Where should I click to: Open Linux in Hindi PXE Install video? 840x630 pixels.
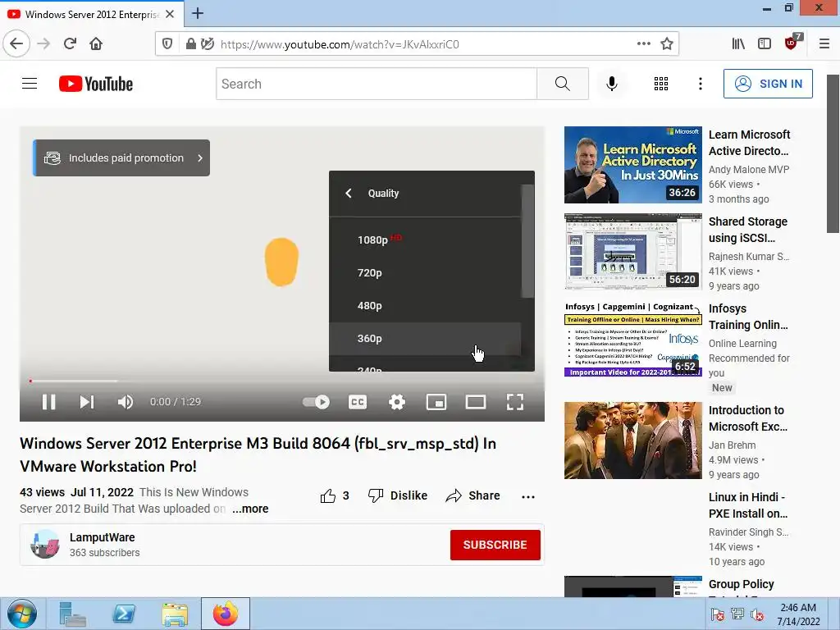click(x=748, y=505)
